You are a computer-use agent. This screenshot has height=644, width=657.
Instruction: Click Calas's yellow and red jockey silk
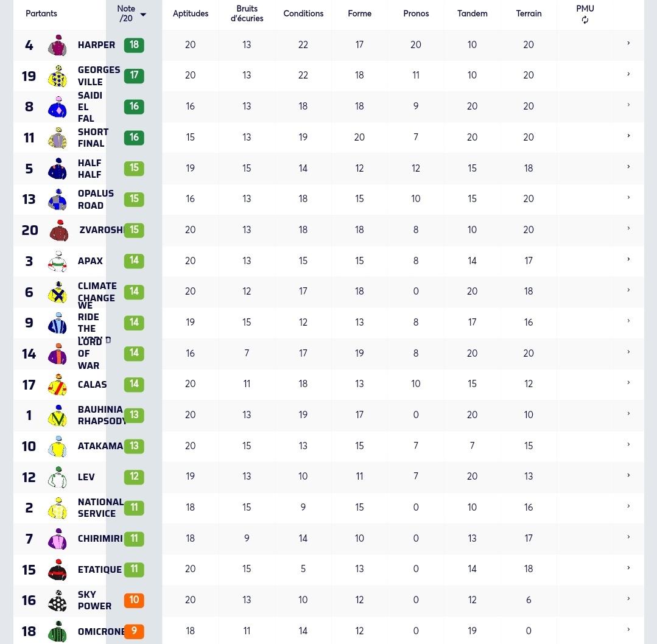coord(58,385)
